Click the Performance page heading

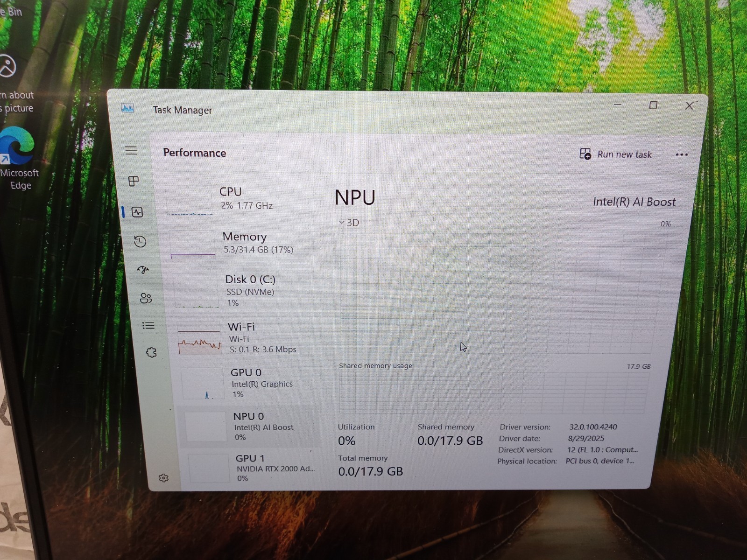click(194, 153)
